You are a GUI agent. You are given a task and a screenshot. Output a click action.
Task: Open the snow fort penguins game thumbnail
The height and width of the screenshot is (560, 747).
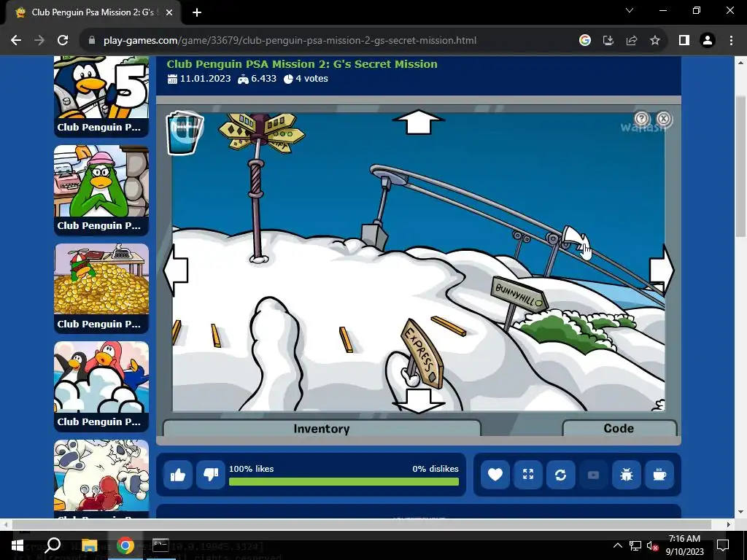tap(101, 386)
